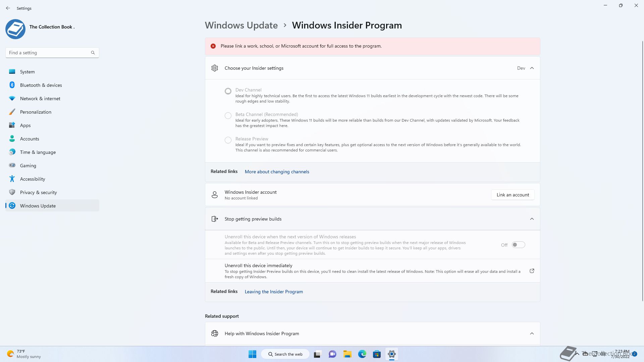Go to Accessibility settings
The height and width of the screenshot is (362, 644).
[52, 179]
